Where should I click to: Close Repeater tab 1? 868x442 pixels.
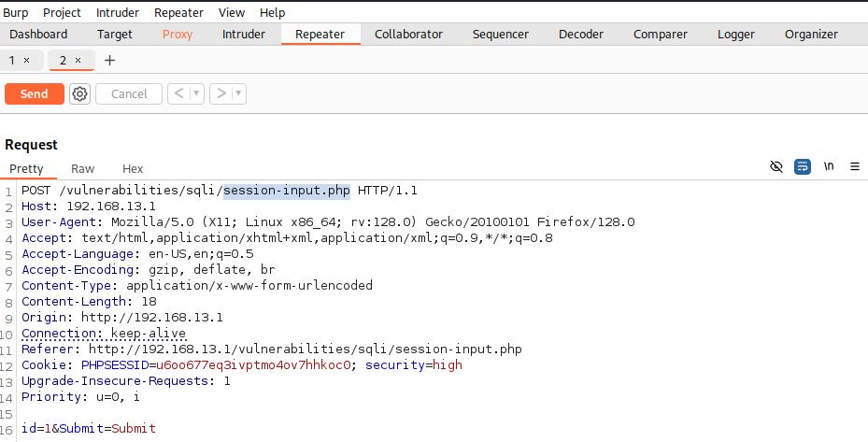(x=27, y=60)
